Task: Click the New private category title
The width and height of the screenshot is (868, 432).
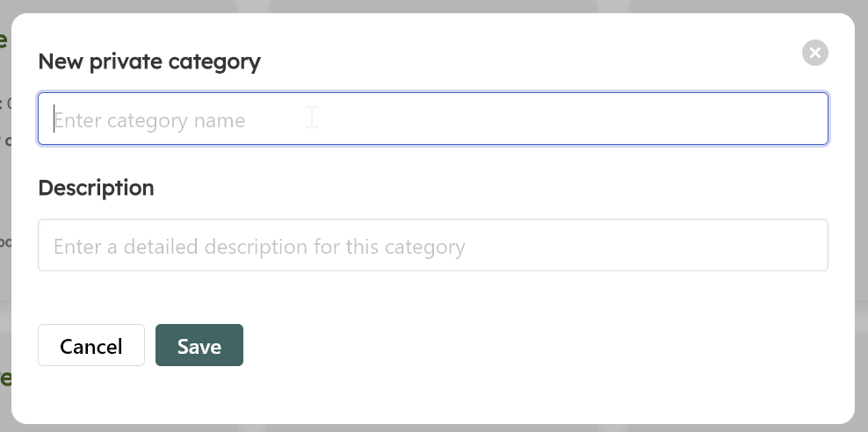Action: pyautogui.click(x=149, y=61)
